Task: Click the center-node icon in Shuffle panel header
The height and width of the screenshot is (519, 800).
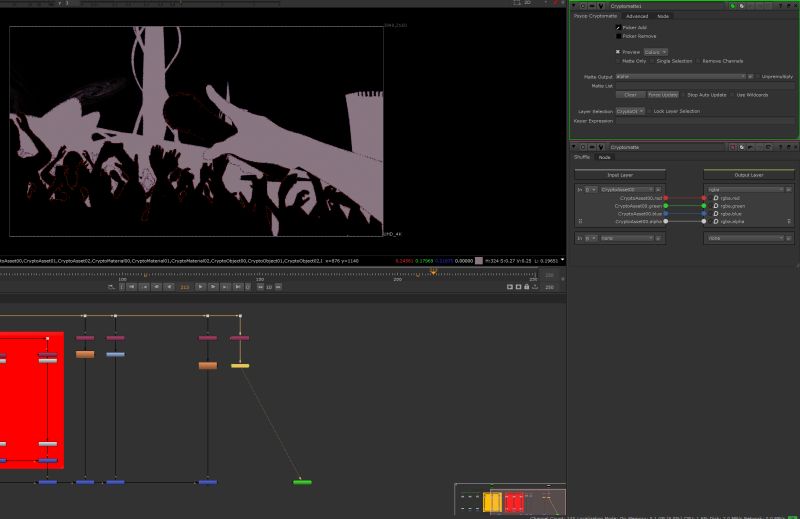Action: pyautogui.click(x=583, y=147)
